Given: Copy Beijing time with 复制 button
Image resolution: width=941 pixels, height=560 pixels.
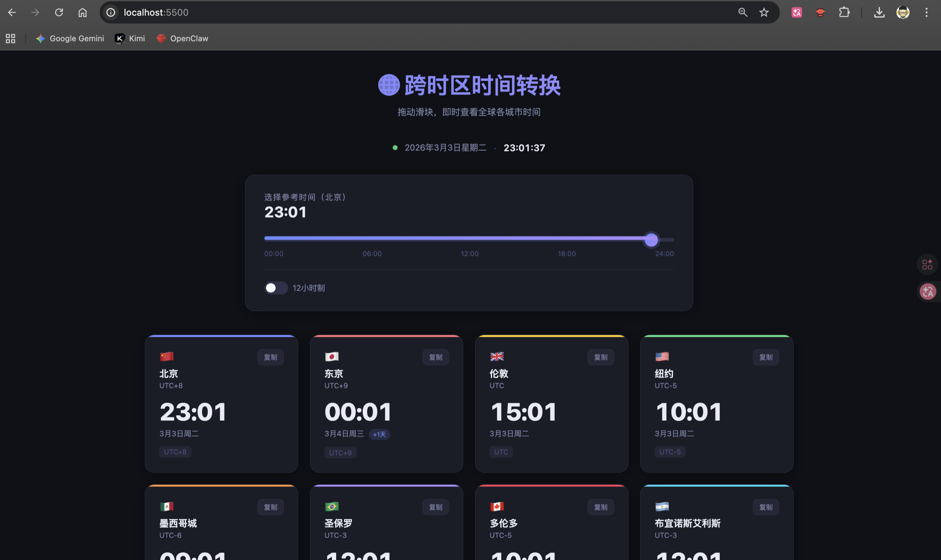Looking at the screenshot, I should click(x=270, y=357).
